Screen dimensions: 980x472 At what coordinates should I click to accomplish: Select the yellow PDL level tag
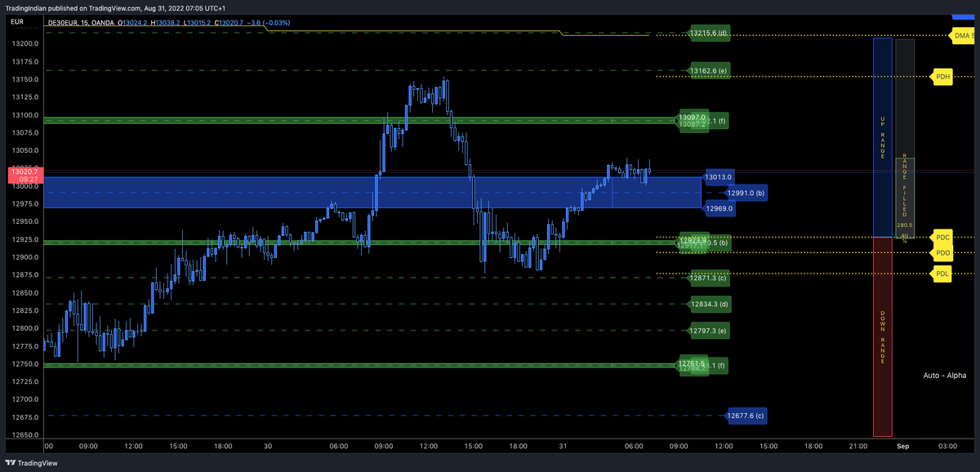point(942,273)
